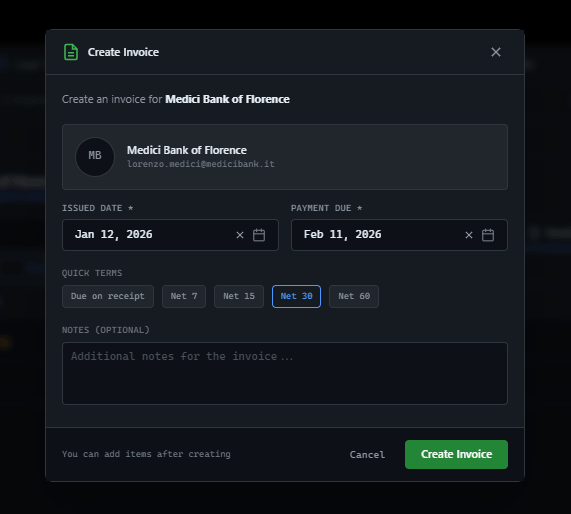Close the Create Invoice dialog
Viewport: 571px width, 514px height.
click(x=496, y=52)
